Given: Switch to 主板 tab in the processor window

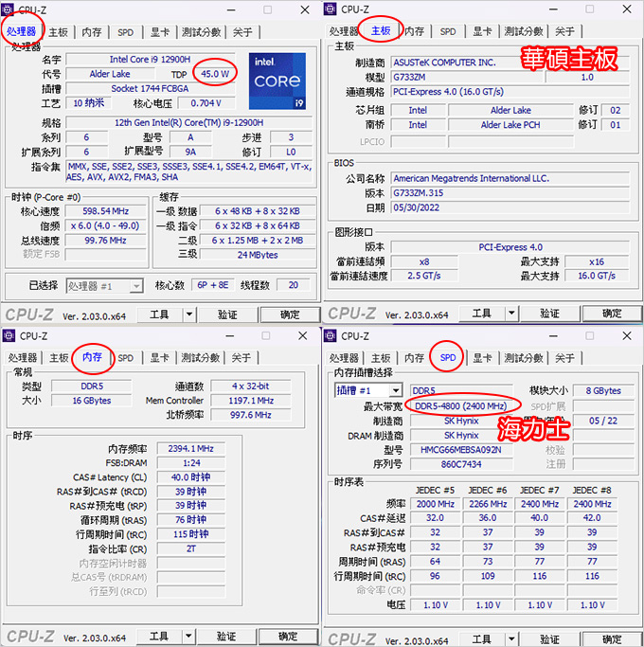Looking at the screenshot, I should 58,32.
